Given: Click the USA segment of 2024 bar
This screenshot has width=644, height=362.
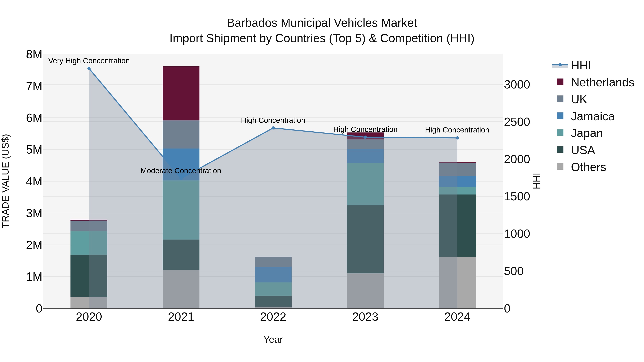Looking at the screenshot, I should [x=457, y=226].
